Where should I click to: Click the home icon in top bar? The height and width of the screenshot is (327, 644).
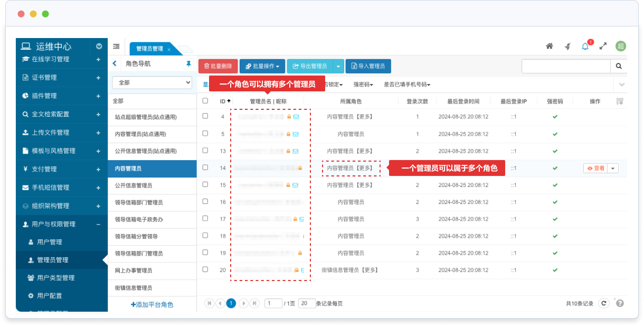tap(550, 46)
